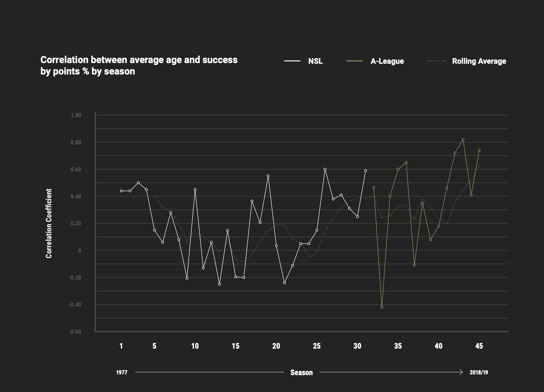Click the x-axis label 20
544x392 pixels.
[276, 346]
